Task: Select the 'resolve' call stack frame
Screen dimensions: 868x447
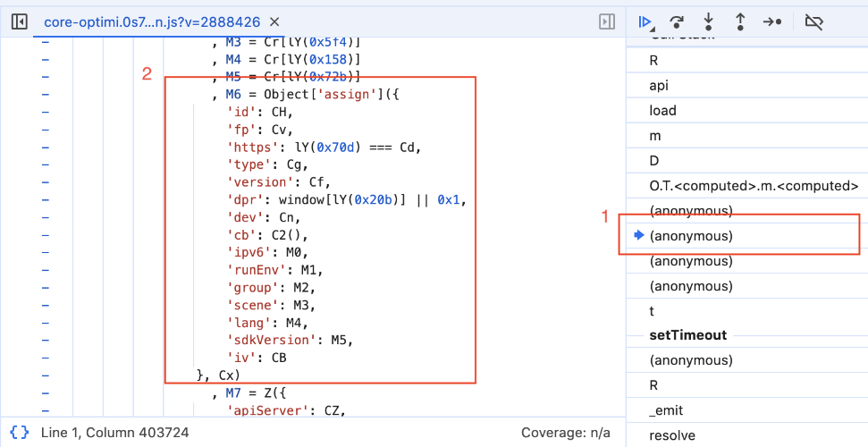Action: pyautogui.click(x=670, y=436)
